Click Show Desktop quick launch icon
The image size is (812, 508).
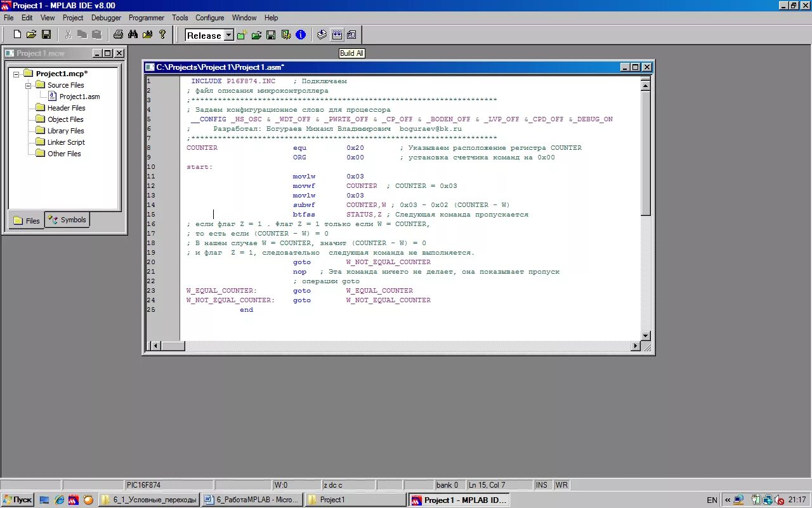tap(44, 500)
